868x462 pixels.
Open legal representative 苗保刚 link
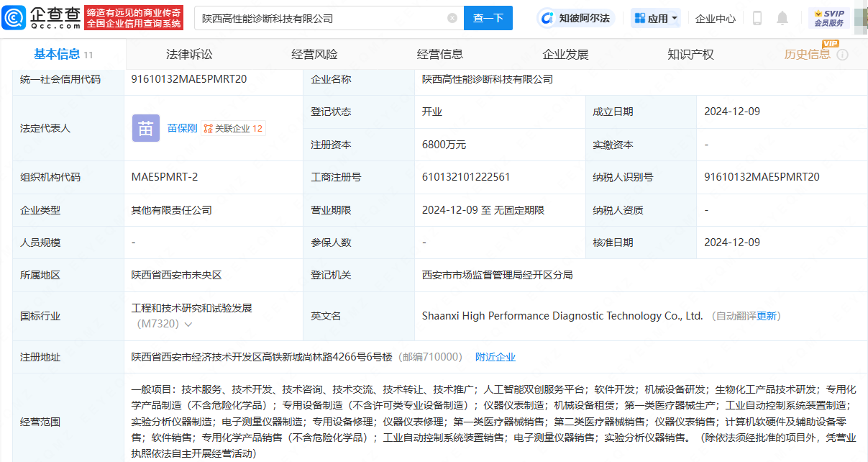183,128
